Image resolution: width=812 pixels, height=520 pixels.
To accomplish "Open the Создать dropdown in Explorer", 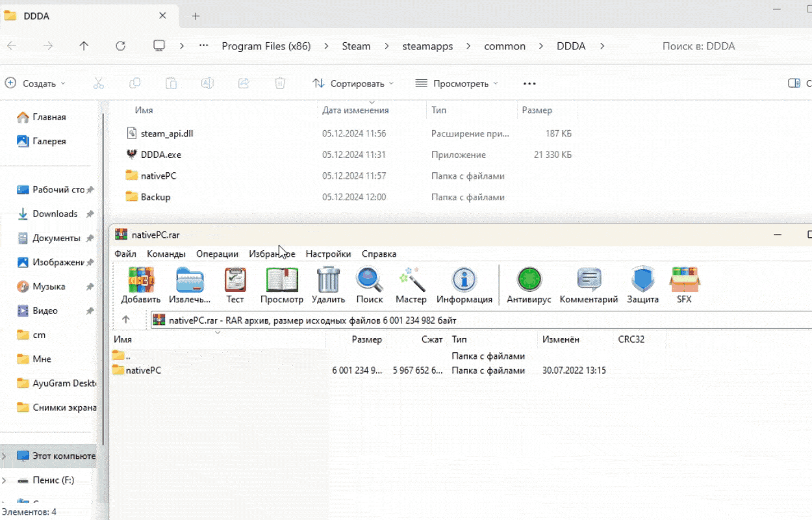I will 35,83.
